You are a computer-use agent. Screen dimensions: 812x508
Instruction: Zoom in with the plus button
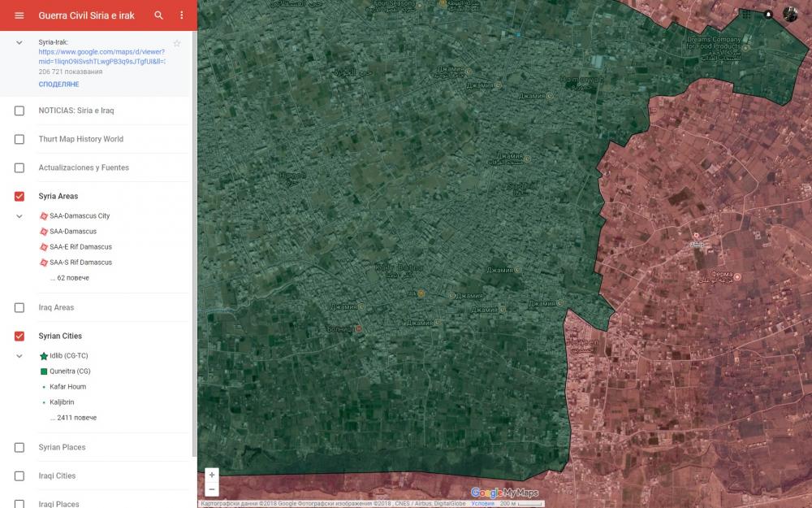[212, 475]
